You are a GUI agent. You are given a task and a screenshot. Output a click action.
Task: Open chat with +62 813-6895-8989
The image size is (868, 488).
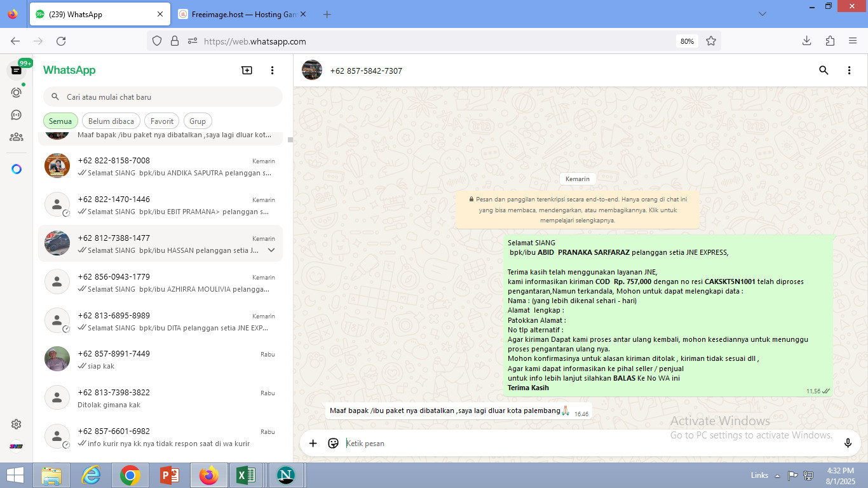click(x=160, y=322)
